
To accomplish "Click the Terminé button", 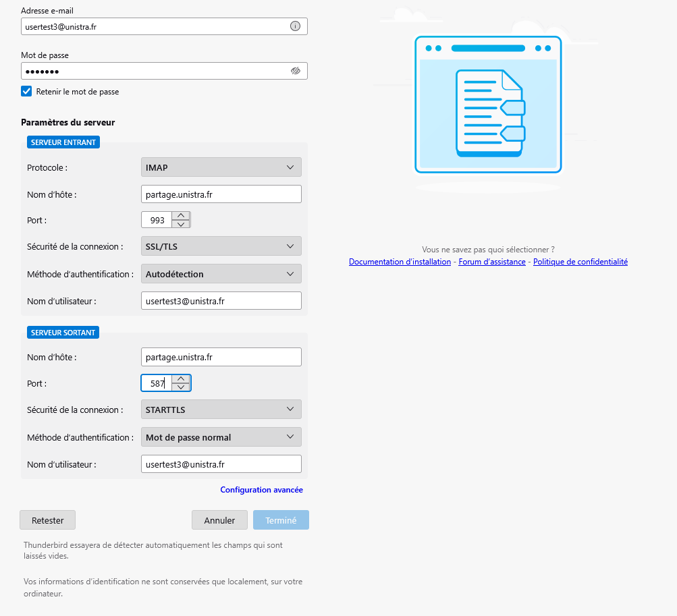I will [281, 520].
